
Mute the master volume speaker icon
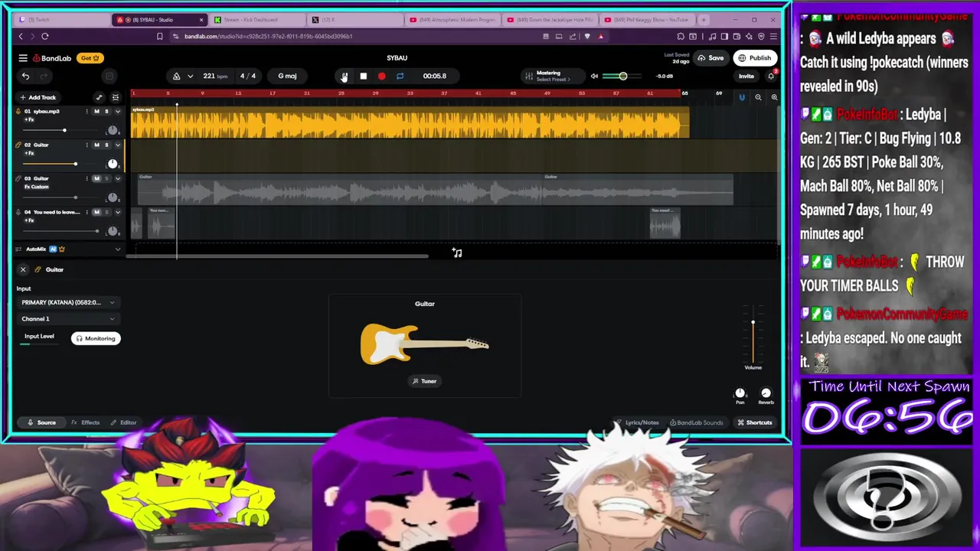coord(594,76)
